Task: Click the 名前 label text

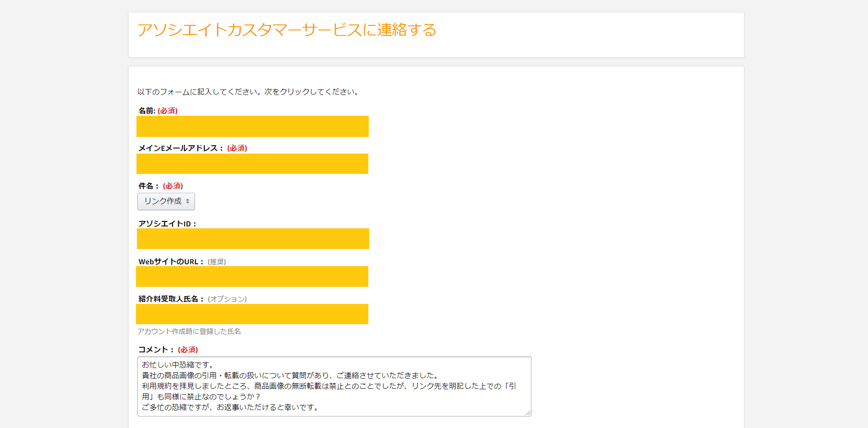Action: 147,111
